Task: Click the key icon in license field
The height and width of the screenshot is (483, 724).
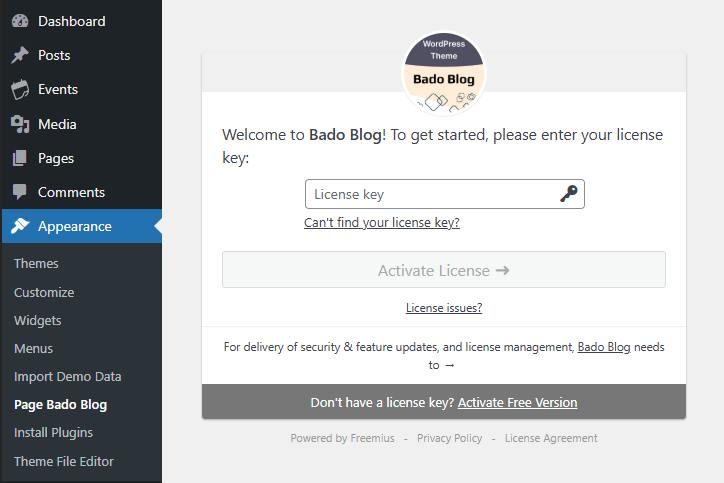Action: tap(569, 193)
